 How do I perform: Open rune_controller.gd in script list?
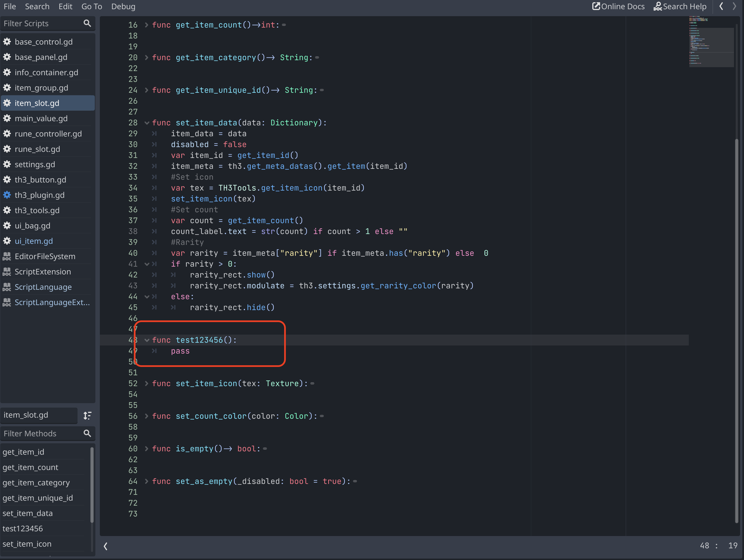[48, 134]
